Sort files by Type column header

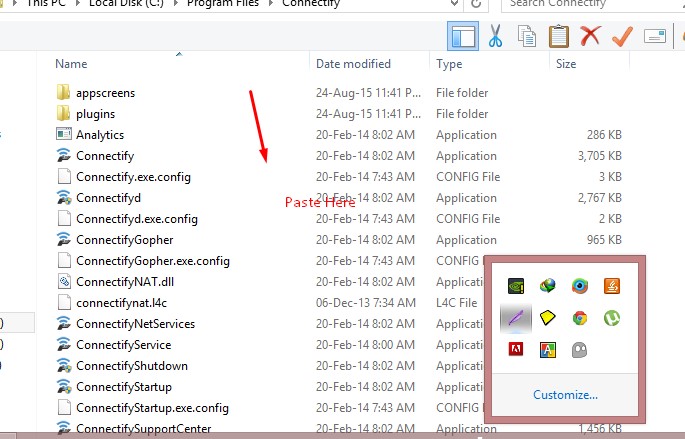449,64
